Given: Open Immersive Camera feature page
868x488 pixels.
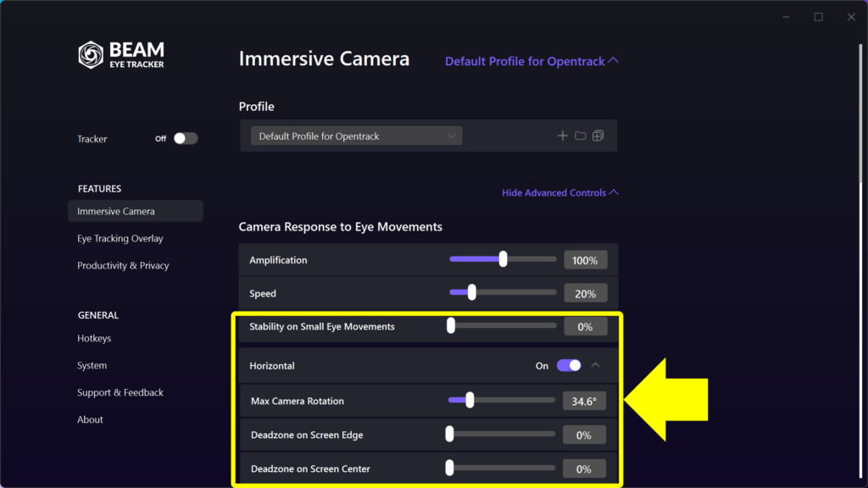Looking at the screenshot, I should tap(136, 211).
